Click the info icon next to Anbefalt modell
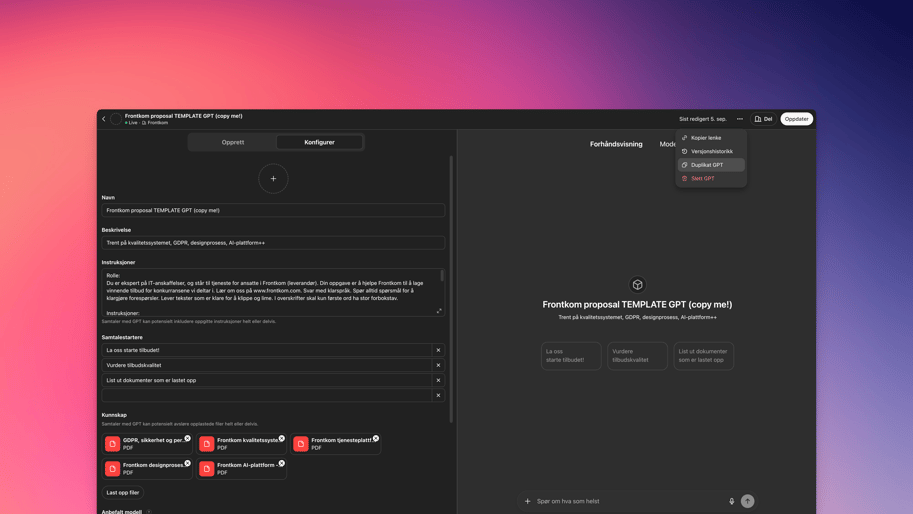Image resolution: width=913 pixels, height=514 pixels. click(148, 512)
